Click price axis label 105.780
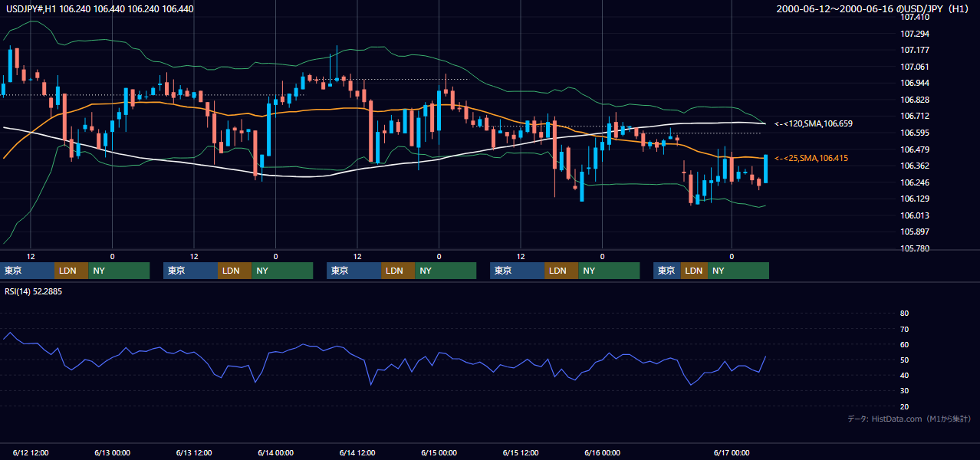Screen dimensions: 980x460 click(x=915, y=248)
